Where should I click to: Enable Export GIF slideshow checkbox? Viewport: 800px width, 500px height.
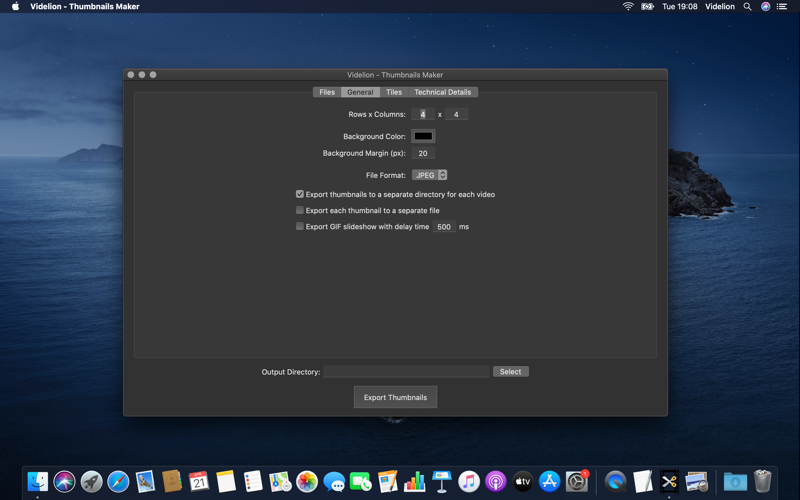pos(299,226)
